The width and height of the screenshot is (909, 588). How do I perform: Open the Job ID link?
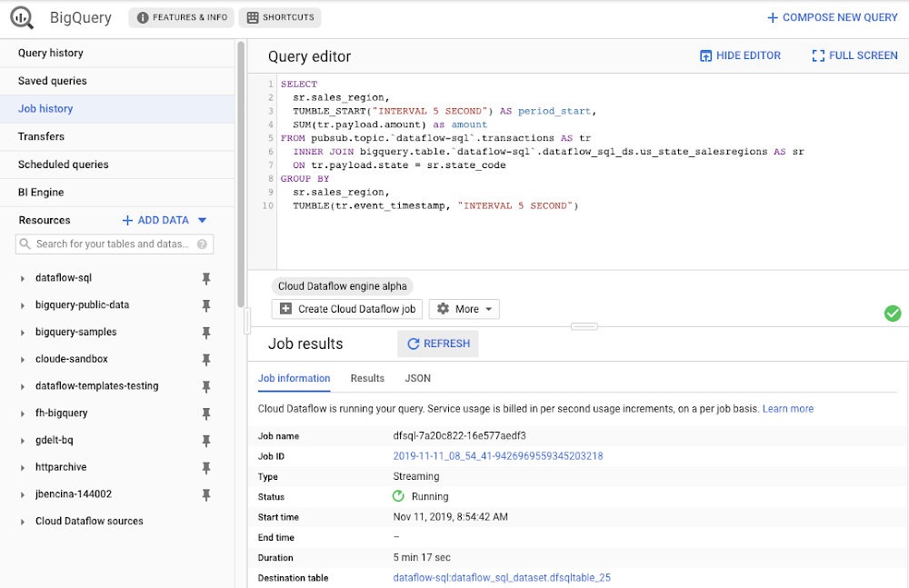pyautogui.click(x=498, y=456)
